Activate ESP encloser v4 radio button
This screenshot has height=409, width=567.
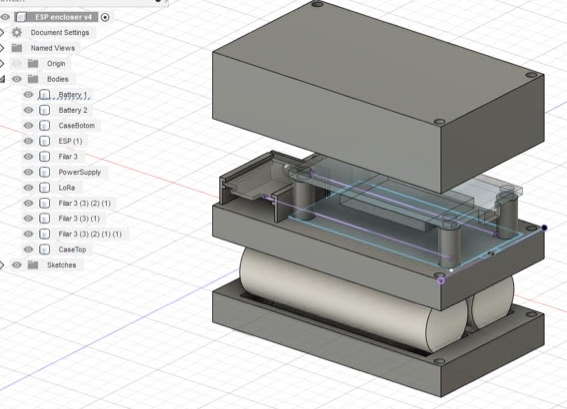105,17
